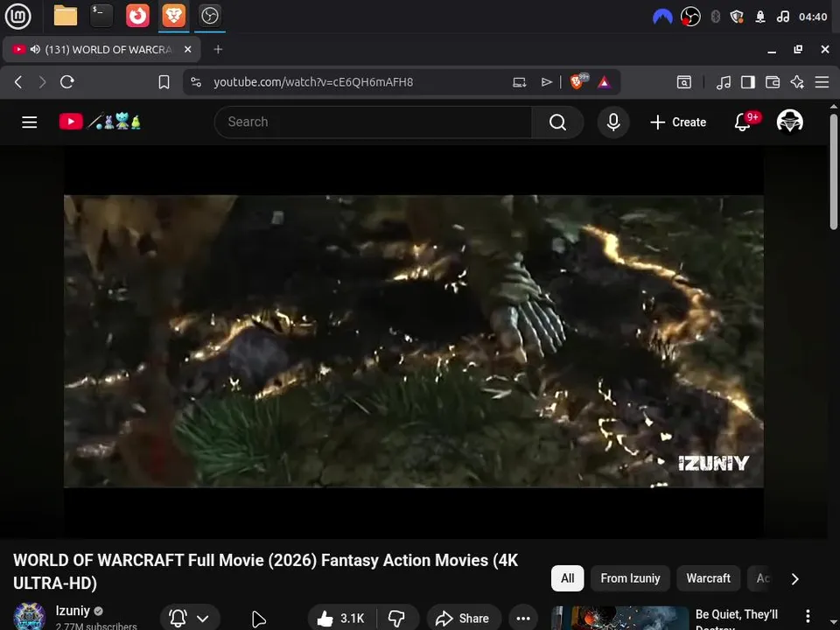Bookmark this page

coord(164,82)
